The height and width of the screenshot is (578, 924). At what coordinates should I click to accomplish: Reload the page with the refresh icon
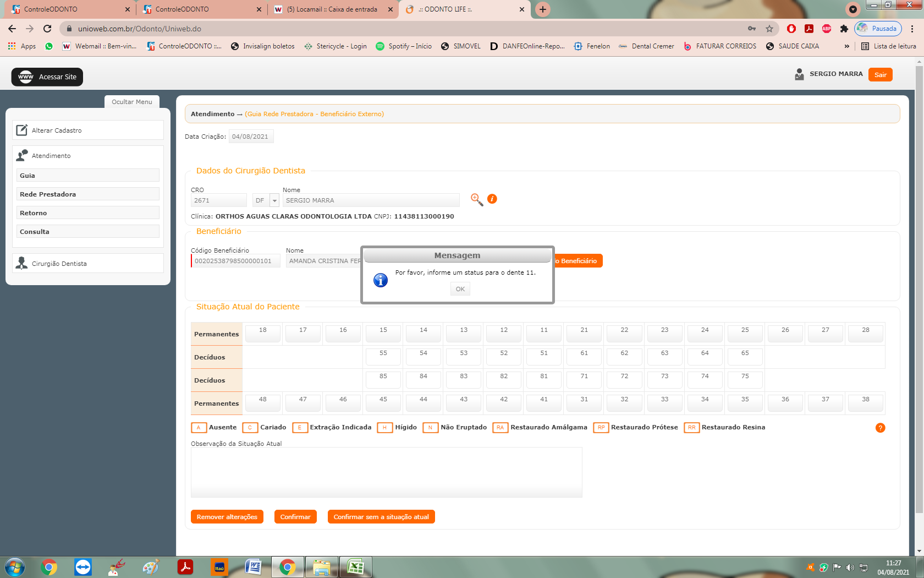point(47,29)
